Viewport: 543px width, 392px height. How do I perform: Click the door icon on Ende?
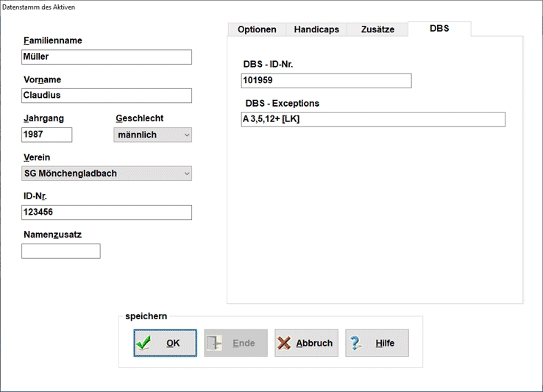pyautogui.click(x=215, y=343)
